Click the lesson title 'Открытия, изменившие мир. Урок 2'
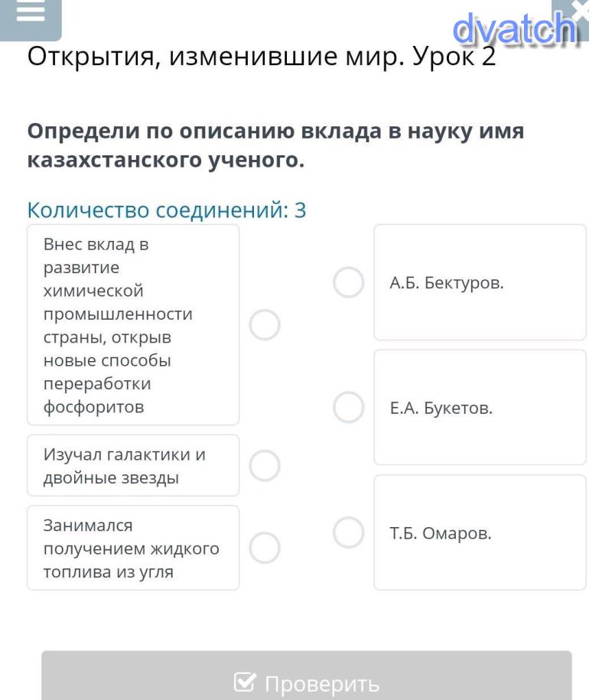 tap(262, 56)
